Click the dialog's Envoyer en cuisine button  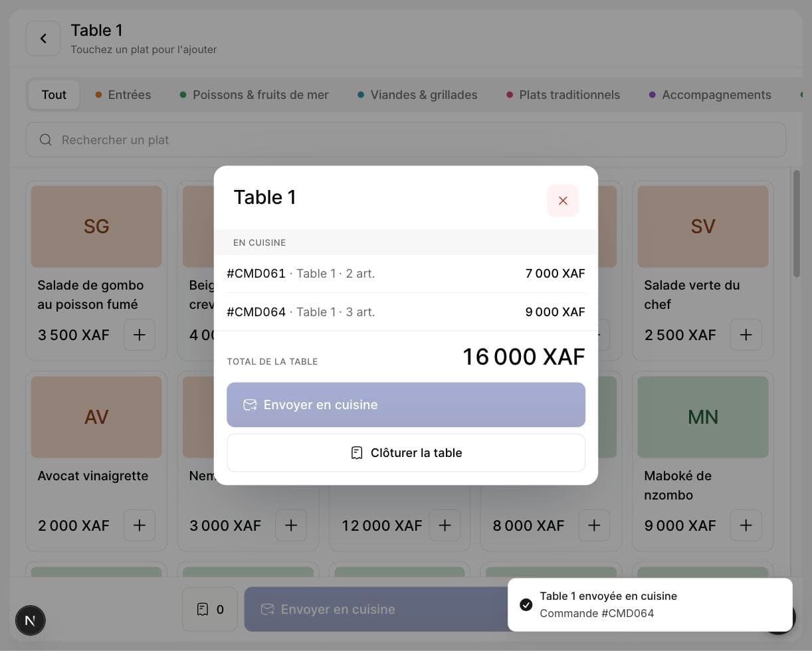pyautogui.click(x=406, y=405)
